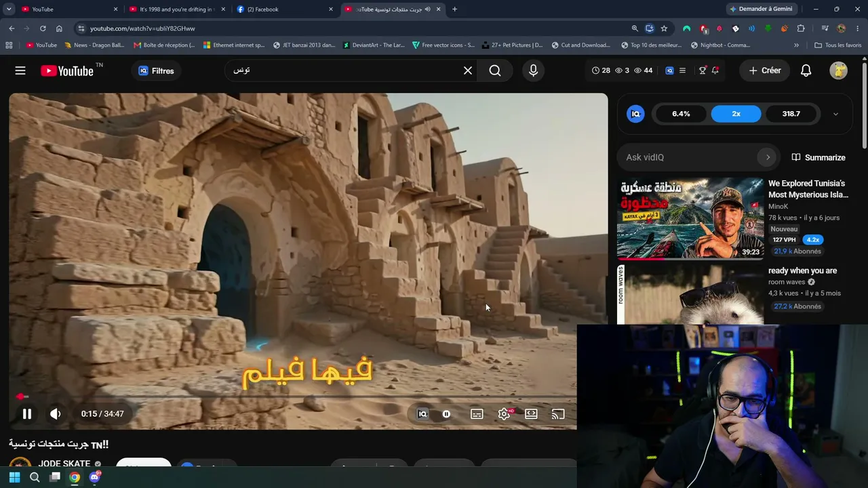
Task: Click the Créer button
Action: tap(765, 70)
